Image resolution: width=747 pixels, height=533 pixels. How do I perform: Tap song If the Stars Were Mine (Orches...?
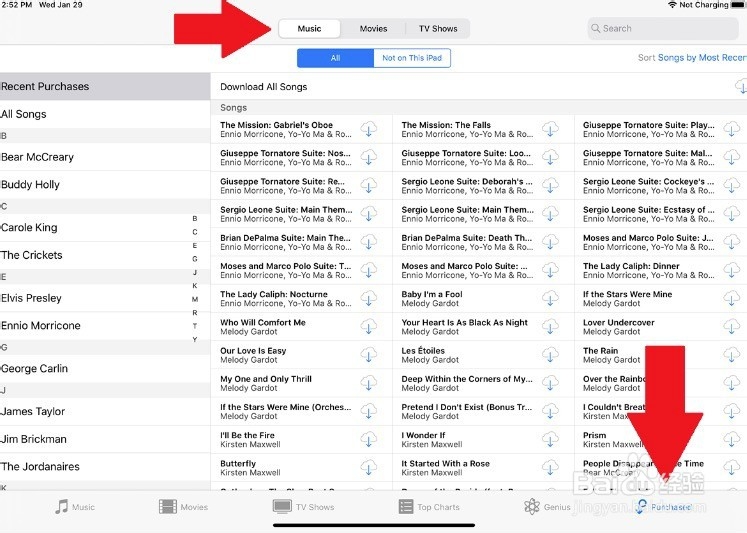click(285, 411)
